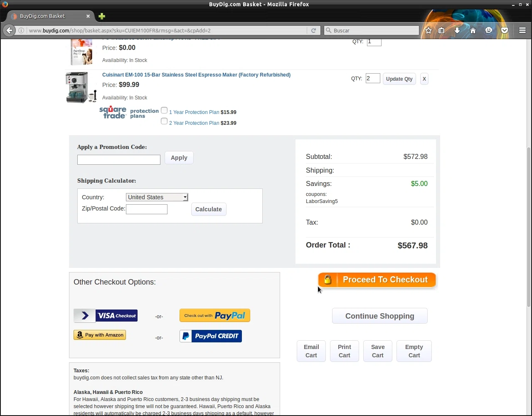Focus the Promotion Code field
This screenshot has height=416, width=532.
(119, 160)
